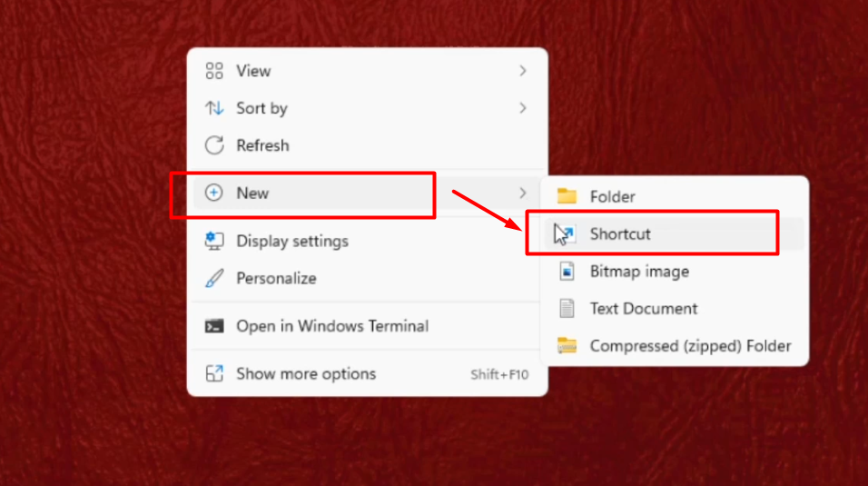Viewport: 868px width, 486px height.
Task: Open the View submenu entry
Action: tap(367, 71)
